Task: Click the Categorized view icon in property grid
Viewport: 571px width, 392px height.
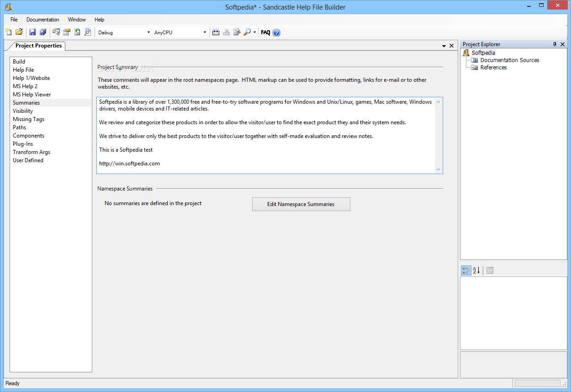Action: pyautogui.click(x=466, y=270)
